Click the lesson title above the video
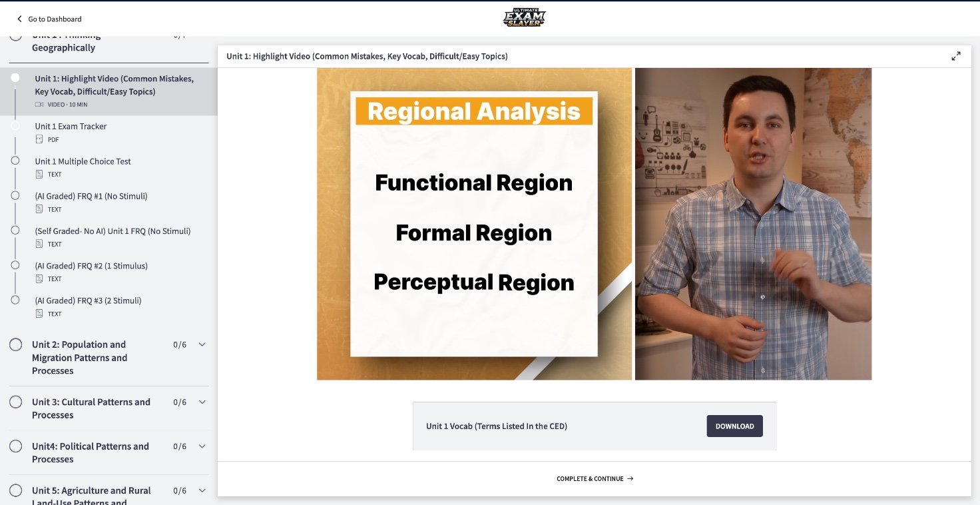980x505 pixels. (367, 56)
